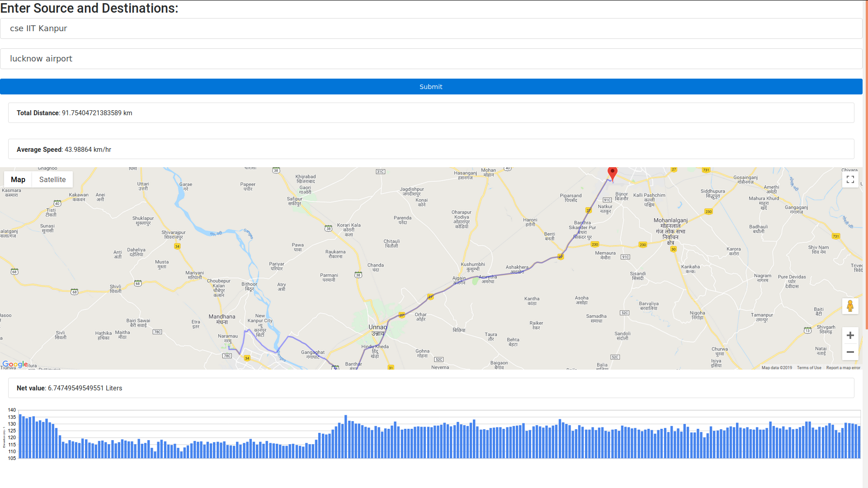The image size is (868, 488).
Task: Select the Map view tab
Action: point(18,179)
